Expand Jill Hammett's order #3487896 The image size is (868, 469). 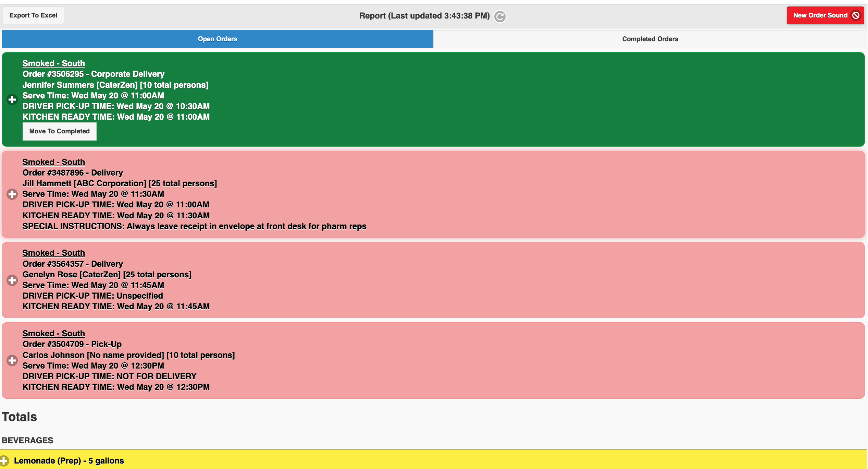pos(12,194)
